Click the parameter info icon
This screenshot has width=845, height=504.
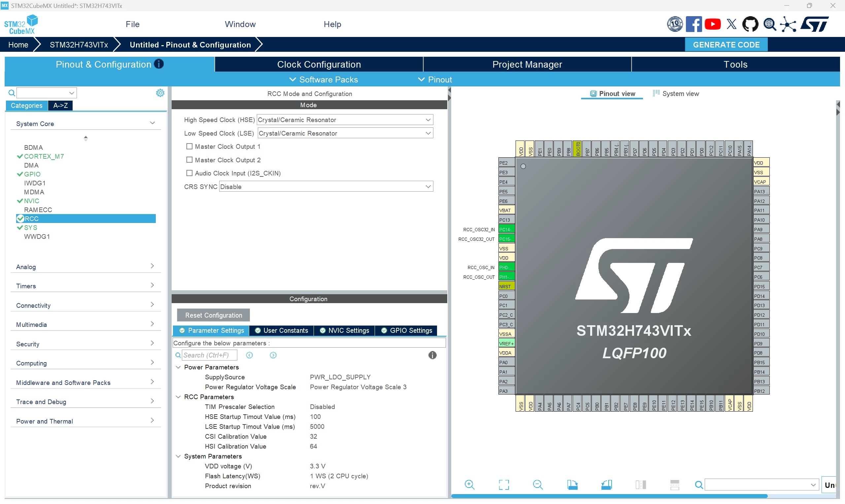click(x=432, y=355)
